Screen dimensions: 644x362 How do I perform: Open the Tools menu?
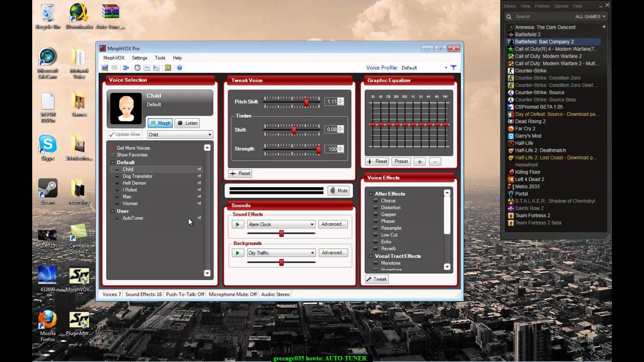(160, 58)
